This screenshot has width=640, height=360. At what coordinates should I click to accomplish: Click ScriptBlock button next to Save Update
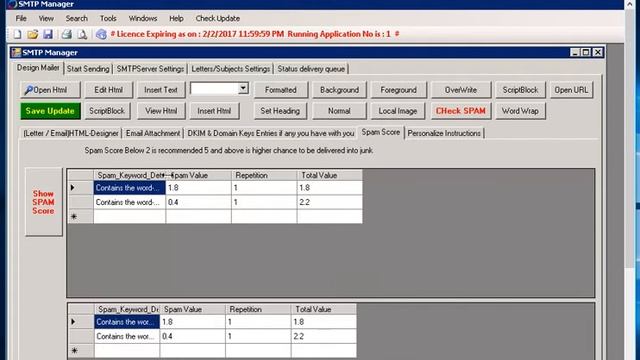click(x=107, y=111)
